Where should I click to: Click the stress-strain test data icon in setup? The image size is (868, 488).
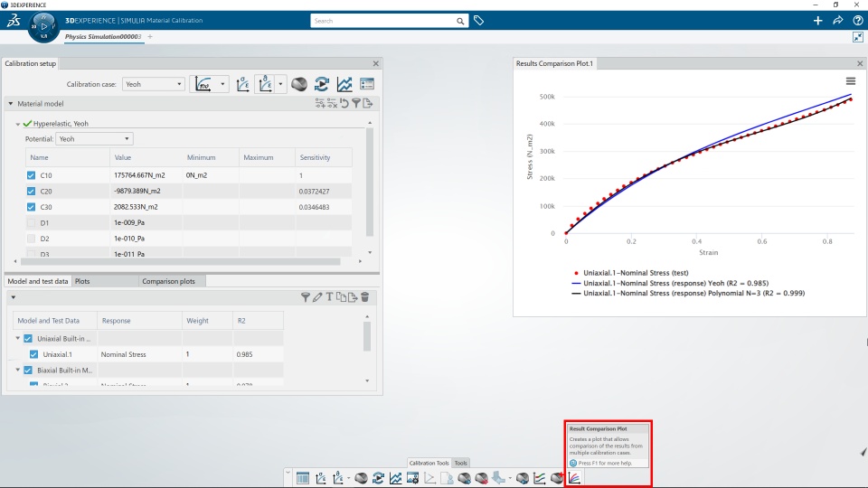242,84
